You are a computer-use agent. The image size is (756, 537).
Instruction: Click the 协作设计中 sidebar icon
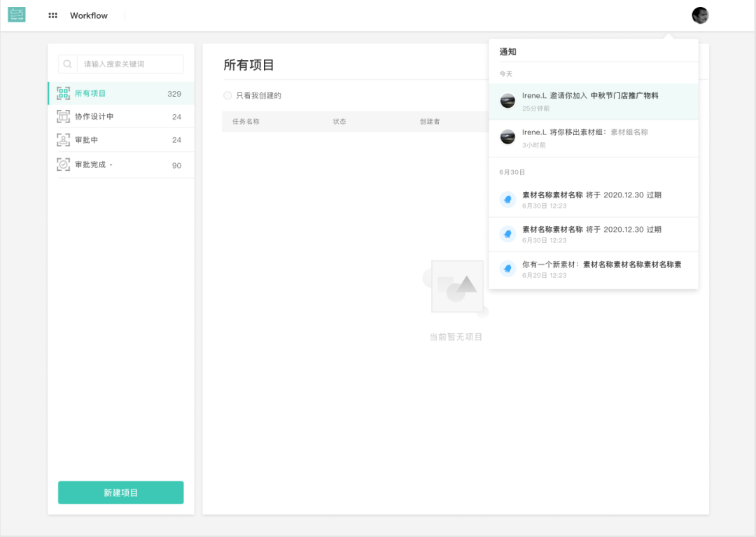[63, 116]
